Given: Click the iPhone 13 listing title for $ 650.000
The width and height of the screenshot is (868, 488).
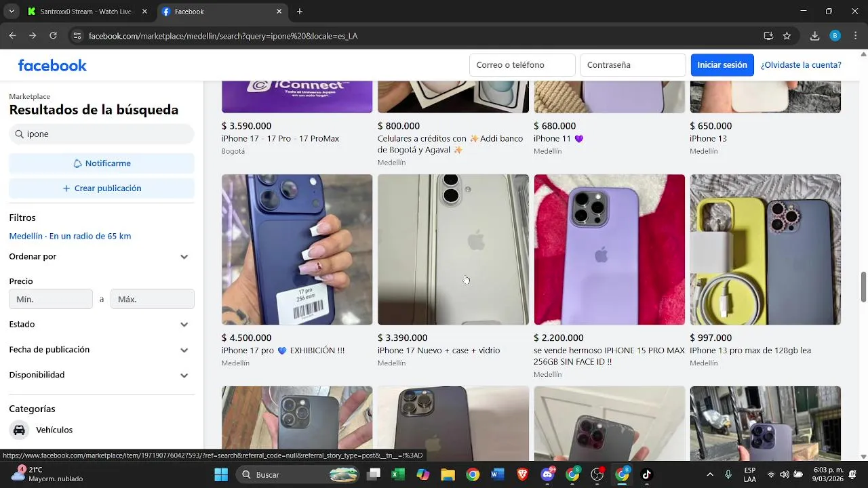Looking at the screenshot, I should 708,139.
